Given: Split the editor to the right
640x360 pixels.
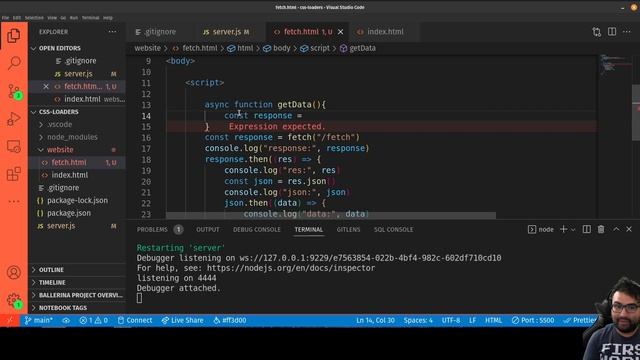Looking at the screenshot, I should click(x=612, y=32).
